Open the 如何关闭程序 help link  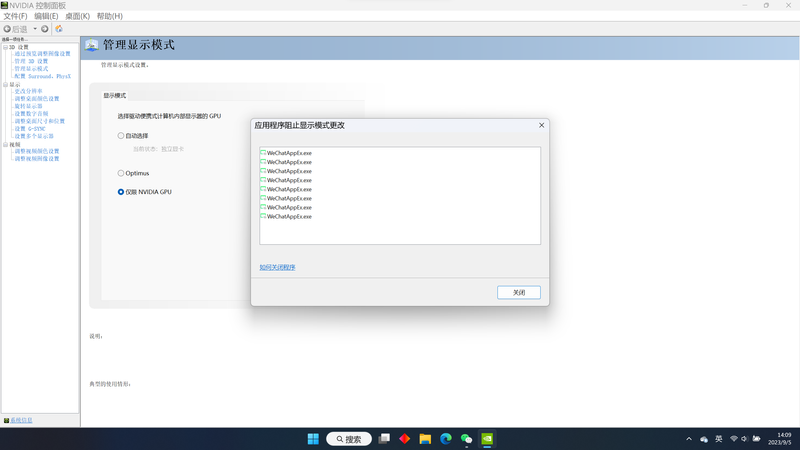click(277, 267)
